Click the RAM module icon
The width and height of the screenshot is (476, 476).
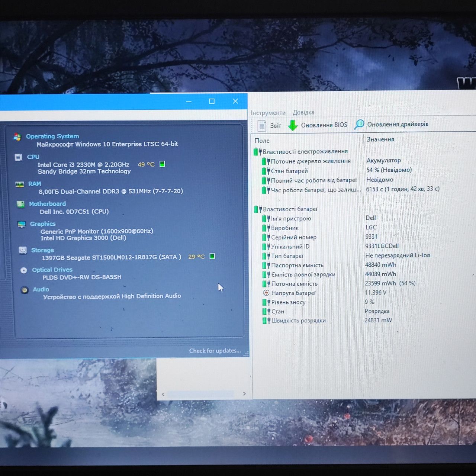20,184
